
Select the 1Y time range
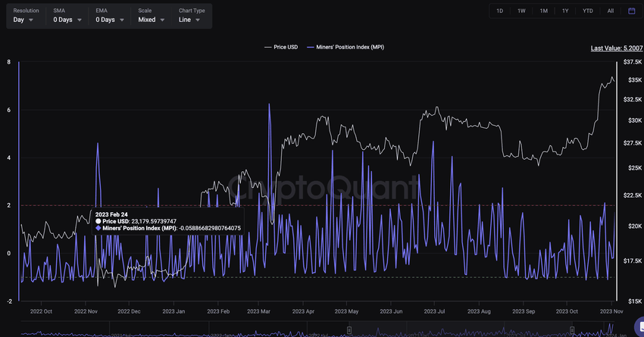point(565,11)
